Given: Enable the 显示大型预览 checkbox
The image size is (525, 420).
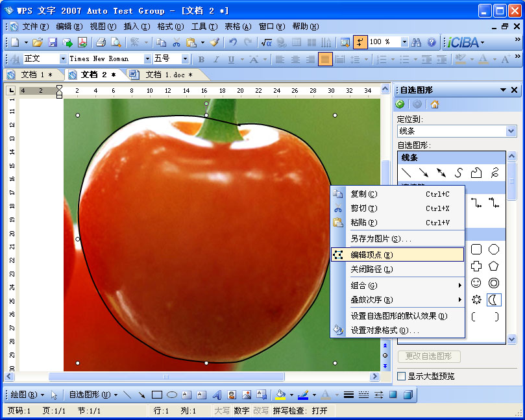Looking at the screenshot, I should (400, 376).
